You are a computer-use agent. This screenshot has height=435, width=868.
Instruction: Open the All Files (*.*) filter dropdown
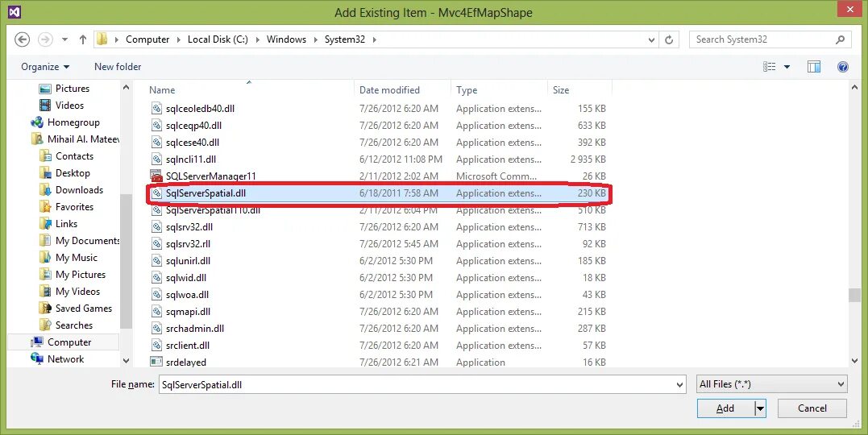pos(771,384)
